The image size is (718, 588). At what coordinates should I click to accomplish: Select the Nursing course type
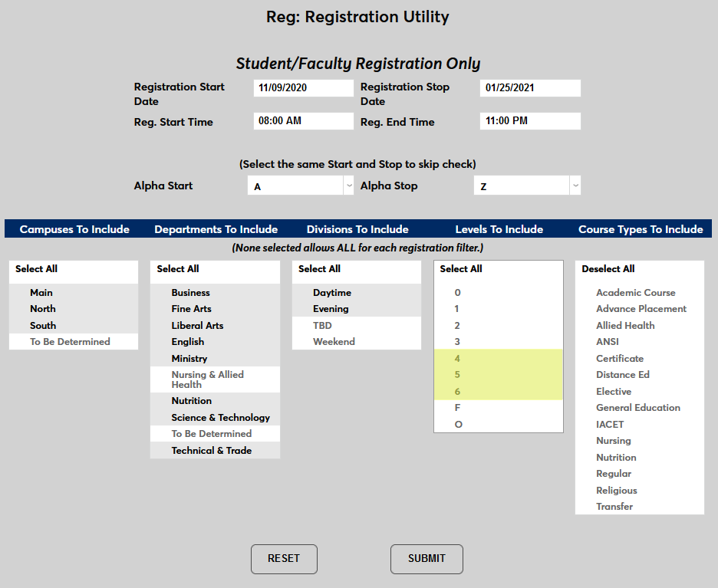tap(614, 440)
